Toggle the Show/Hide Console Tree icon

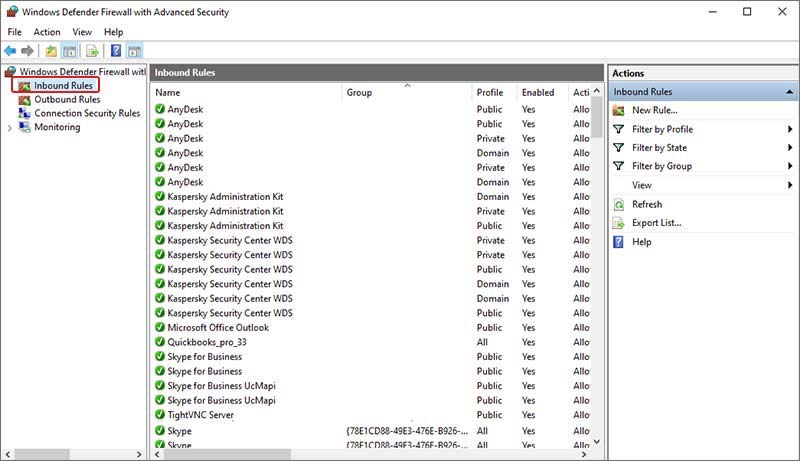tap(69, 51)
